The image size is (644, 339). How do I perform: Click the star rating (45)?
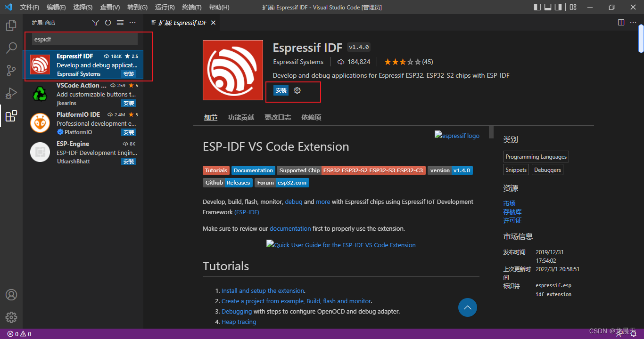point(409,62)
